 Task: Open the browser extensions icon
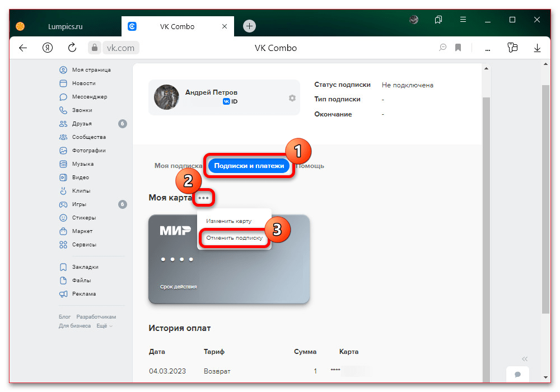pyautogui.click(x=512, y=48)
